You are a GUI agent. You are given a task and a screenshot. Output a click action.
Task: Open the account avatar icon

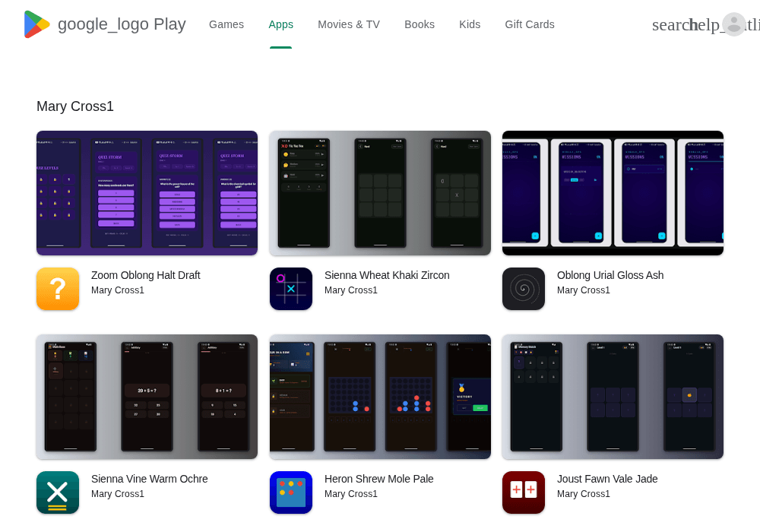pyautogui.click(x=734, y=24)
